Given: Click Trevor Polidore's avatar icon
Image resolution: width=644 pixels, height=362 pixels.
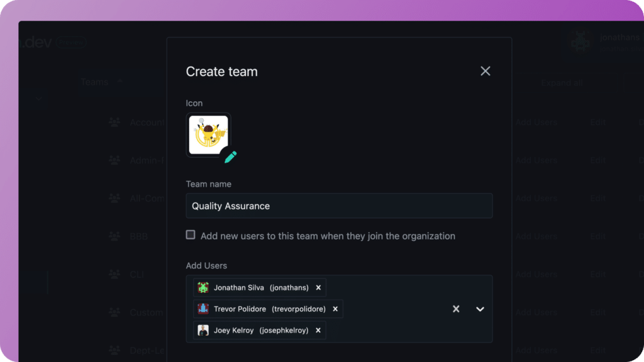Looking at the screenshot, I should (203, 309).
